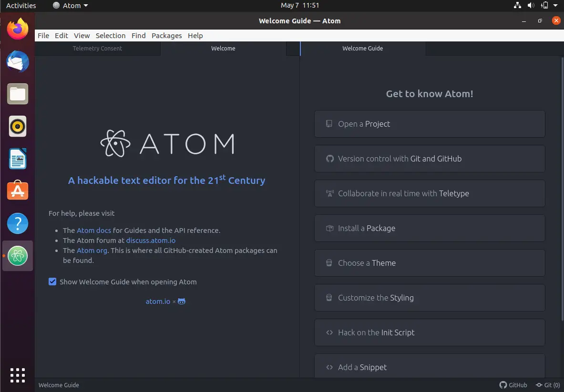Click the code icon beside Add a Snippet

pyautogui.click(x=329, y=367)
